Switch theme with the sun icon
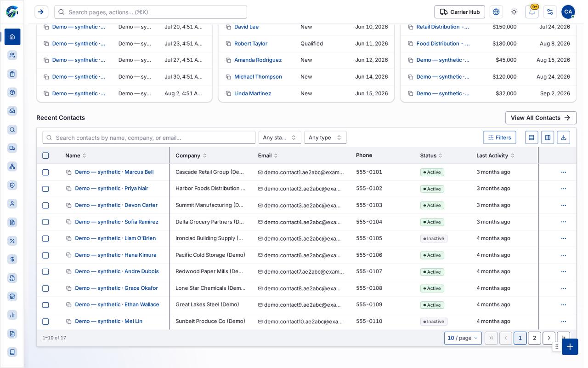588x368 pixels. (514, 12)
